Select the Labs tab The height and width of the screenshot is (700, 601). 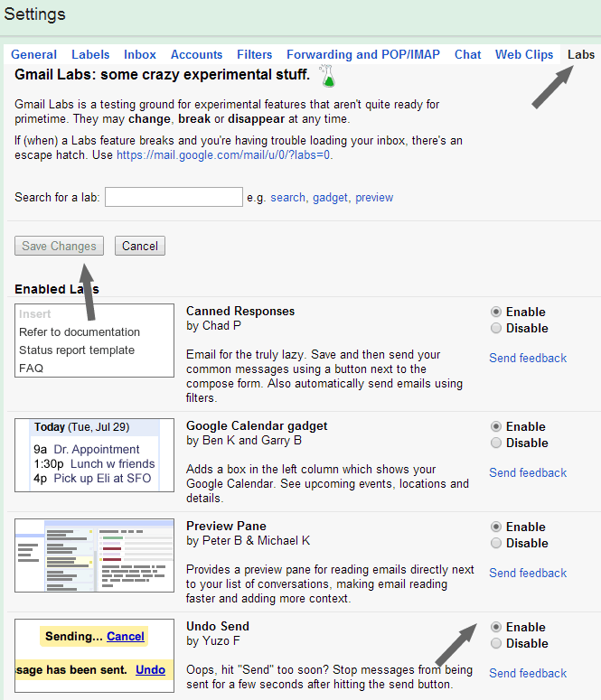581,54
